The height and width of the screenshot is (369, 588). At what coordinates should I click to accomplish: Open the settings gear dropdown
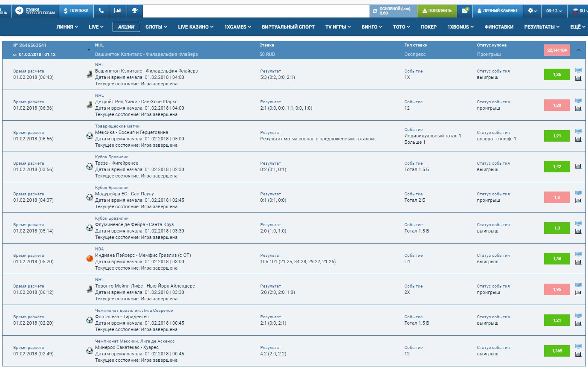click(532, 11)
